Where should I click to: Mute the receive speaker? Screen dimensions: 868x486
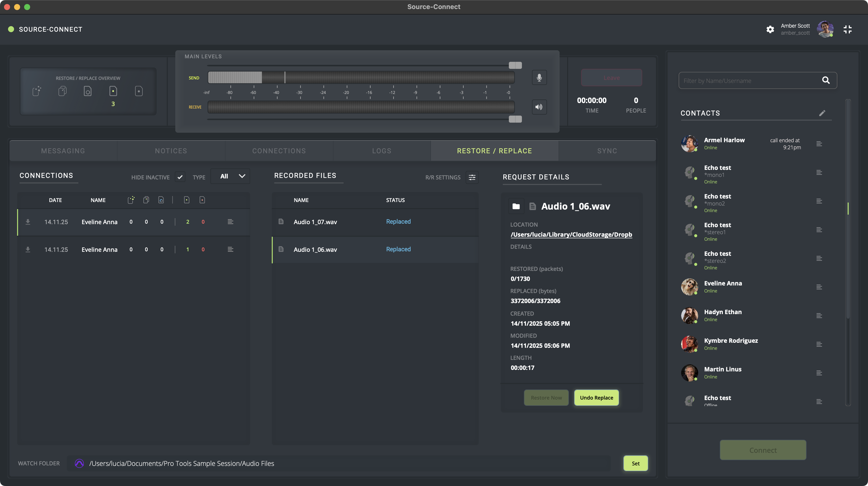coord(539,107)
